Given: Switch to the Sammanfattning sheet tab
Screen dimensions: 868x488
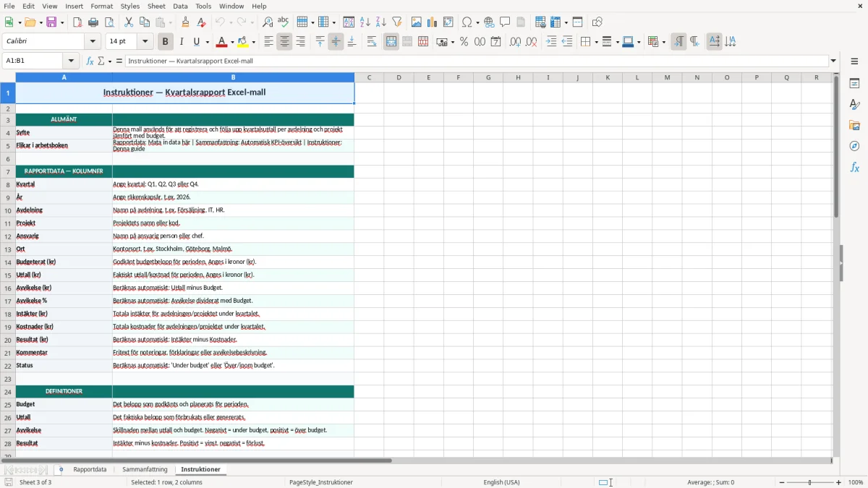Looking at the screenshot, I should point(145,469).
